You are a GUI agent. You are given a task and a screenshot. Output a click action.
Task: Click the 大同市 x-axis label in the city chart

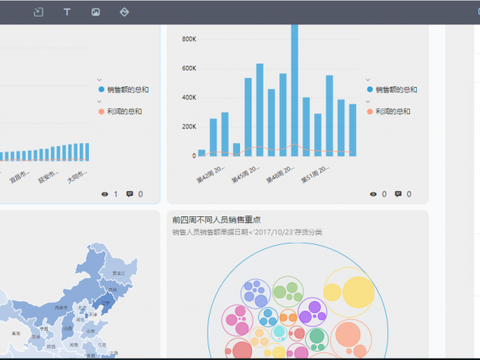77,177
